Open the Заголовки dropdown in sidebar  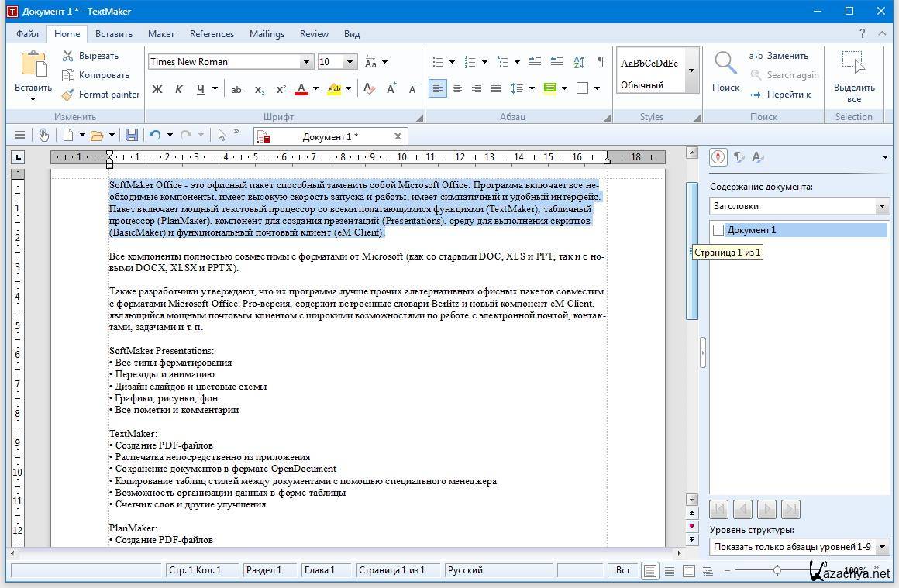[882, 206]
